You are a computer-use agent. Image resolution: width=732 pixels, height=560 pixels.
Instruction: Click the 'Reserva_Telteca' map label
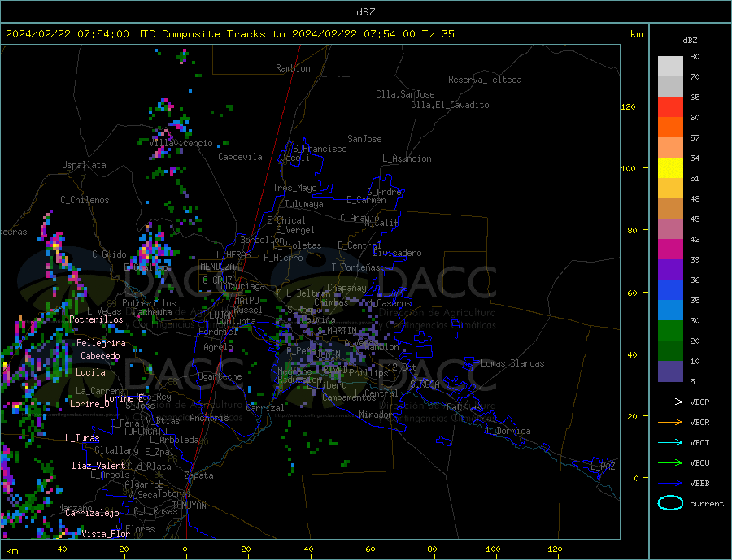point(485,80)
